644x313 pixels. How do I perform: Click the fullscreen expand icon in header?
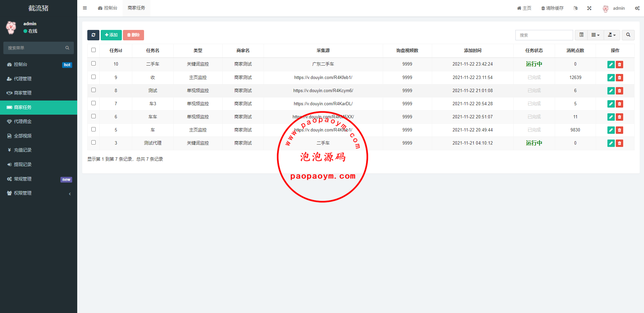[589, 8]
